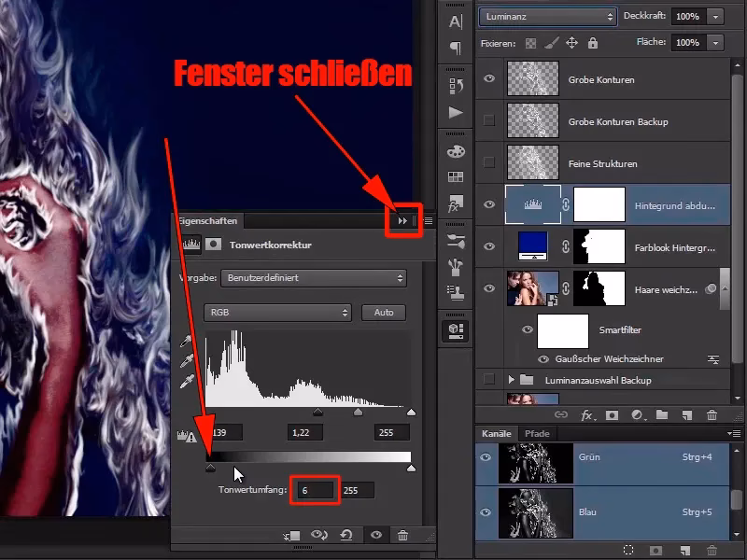Collapse the Eigenschaften panel with double-arrow icon
Viewport: 747px width, 560px height.
pos(402,221)
